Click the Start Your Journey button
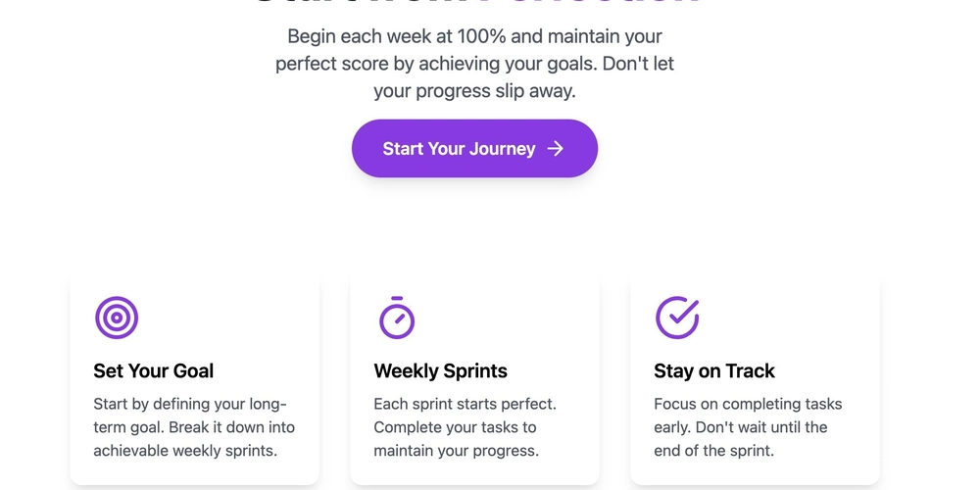Screen dimensions: 980x490 click(x=474, y=148)
